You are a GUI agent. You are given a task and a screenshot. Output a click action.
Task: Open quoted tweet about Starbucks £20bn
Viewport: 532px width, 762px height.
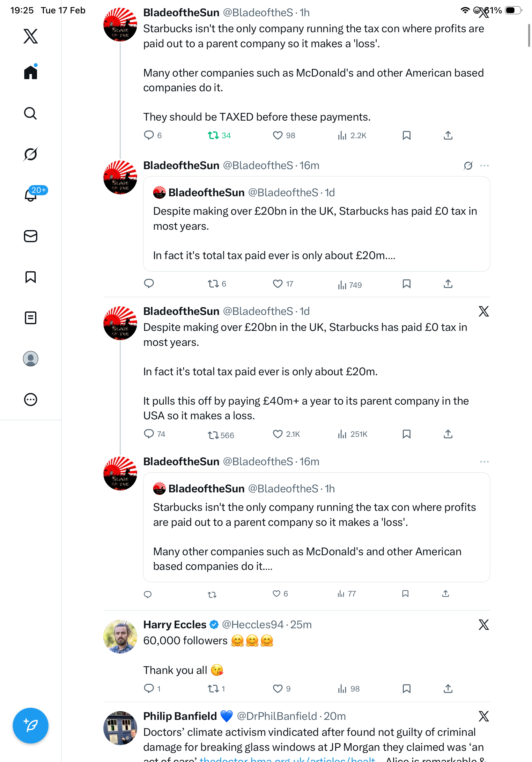(x=316, y=224)
